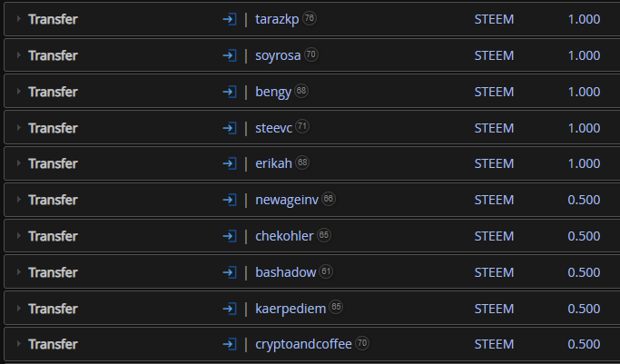The height and width of the screenshot is (364, 620).
Task: Click STEEM label in the kaerpediem row
Action: pos(494,309)
